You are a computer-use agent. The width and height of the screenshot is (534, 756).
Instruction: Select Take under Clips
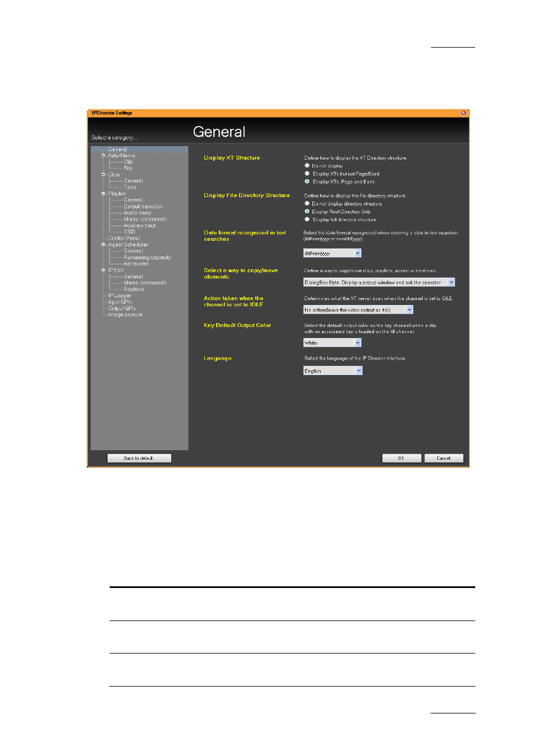pyautogui.click(x=130, y=188)
